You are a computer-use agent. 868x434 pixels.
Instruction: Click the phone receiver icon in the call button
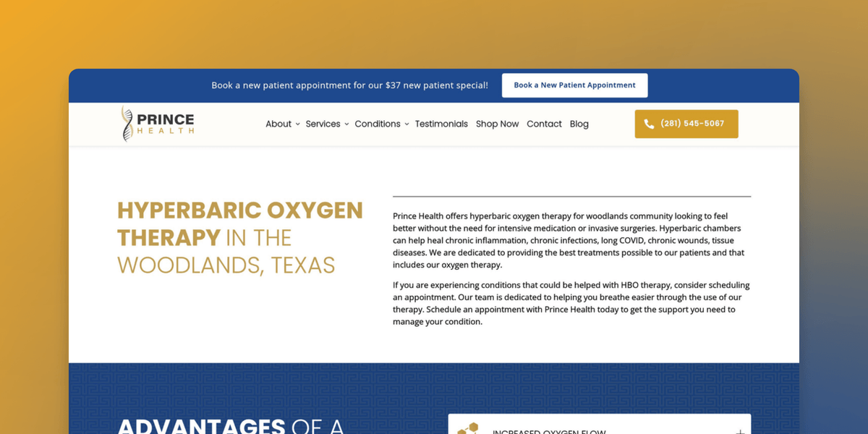click(649, 124)
